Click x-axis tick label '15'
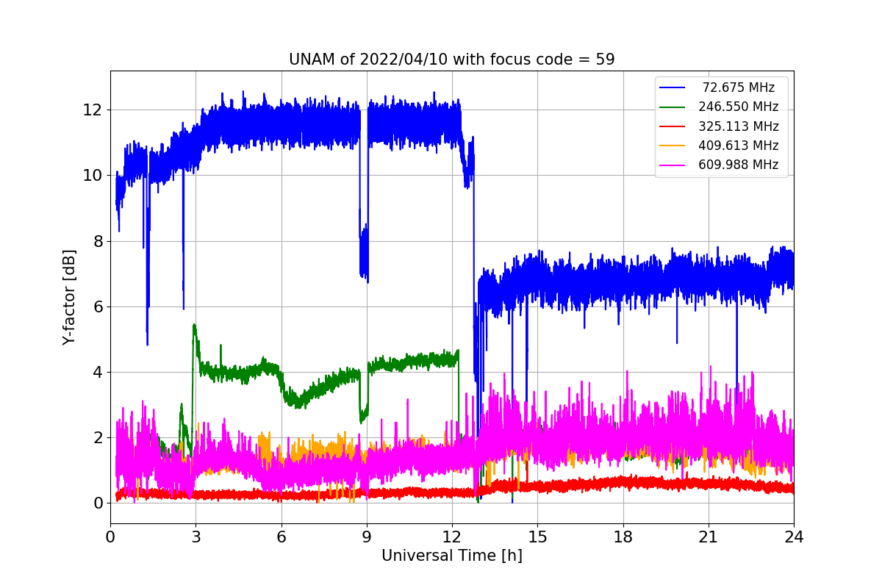Image resolution: width=882 pixels, height=588 pixels. click(x=537, y=537)
